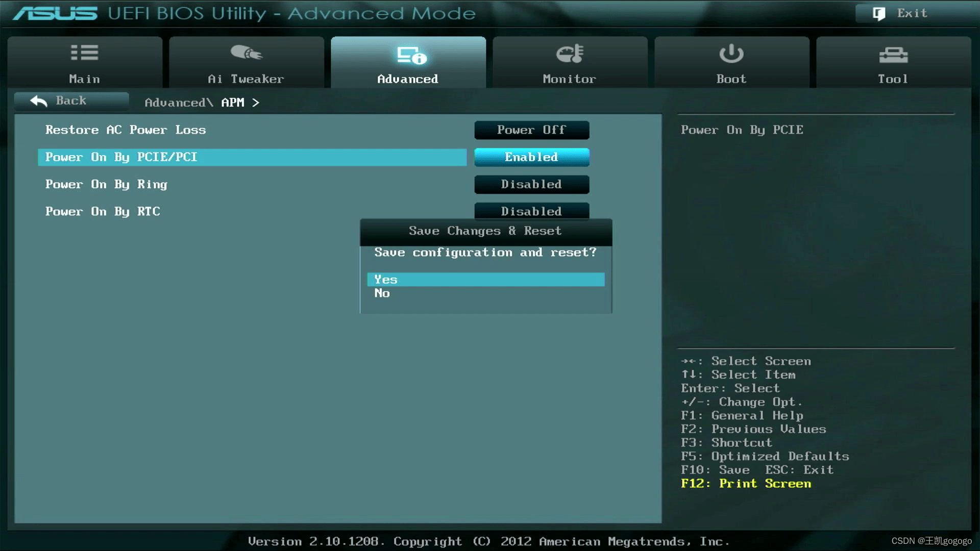Screen dimensions: 980x551
Task: Toggle Power On By Ring Disabled value
Action: tap(531, 184)
